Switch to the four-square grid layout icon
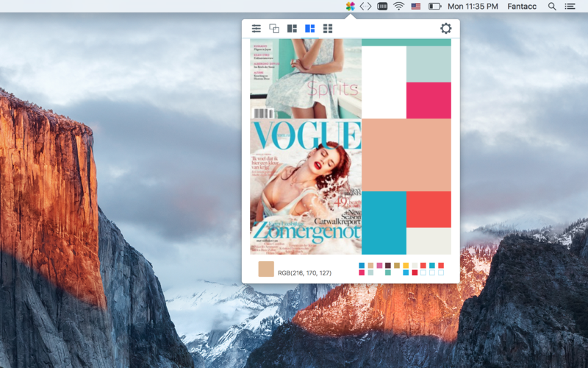 tap(328, 29)
